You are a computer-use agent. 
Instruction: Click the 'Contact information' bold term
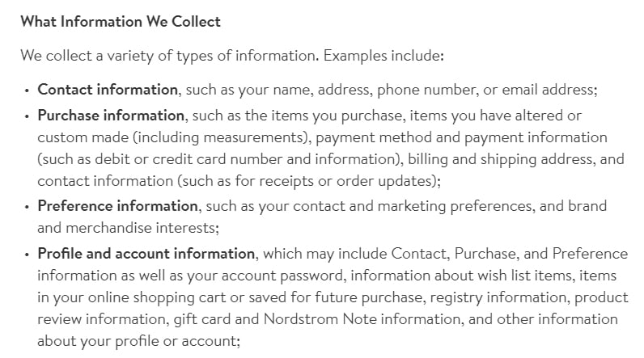pyautogui.click(x=108, y=90)
